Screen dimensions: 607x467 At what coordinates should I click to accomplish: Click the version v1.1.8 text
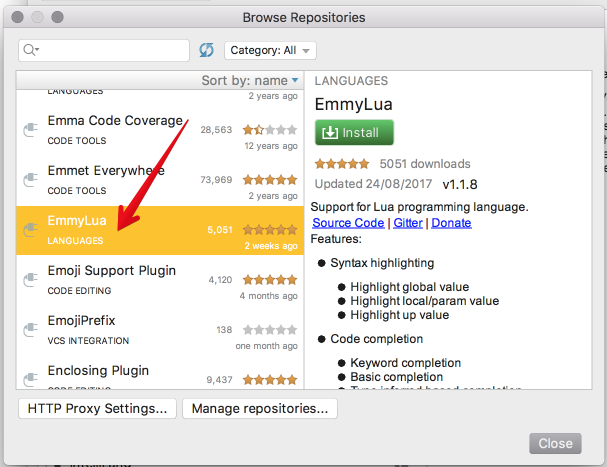tap(460, 184)
